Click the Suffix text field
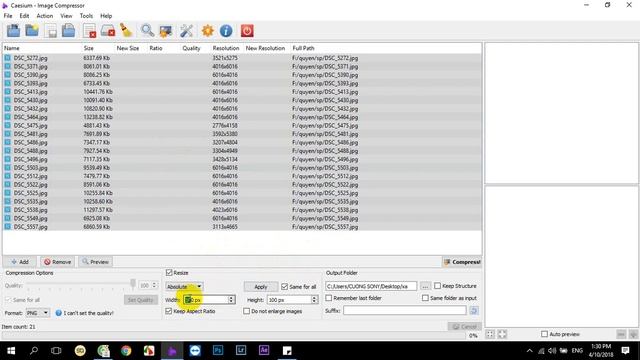The width and height of the screenshot is (640, 360). pos(404,311)
